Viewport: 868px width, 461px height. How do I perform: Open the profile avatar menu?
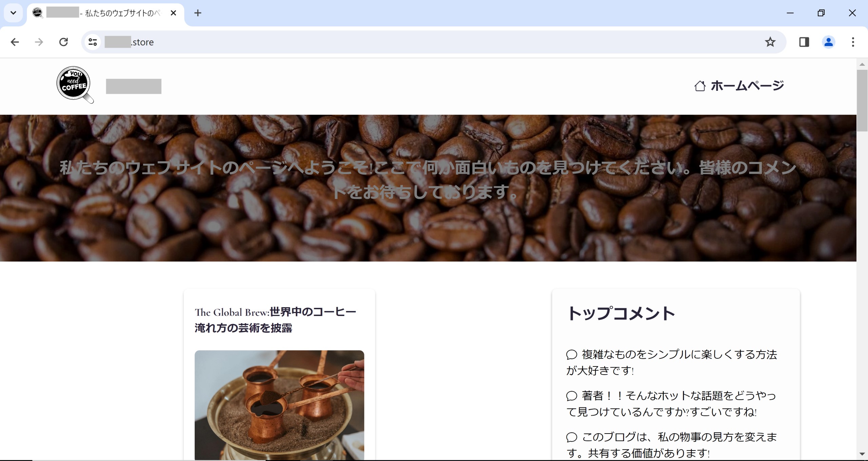coord(828,42)
